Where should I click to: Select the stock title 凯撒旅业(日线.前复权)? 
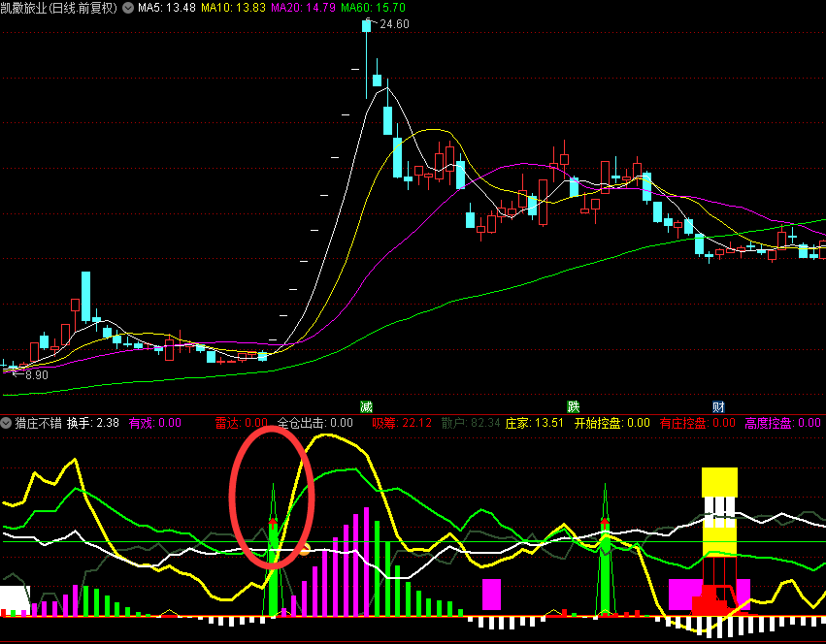point(59,8)
